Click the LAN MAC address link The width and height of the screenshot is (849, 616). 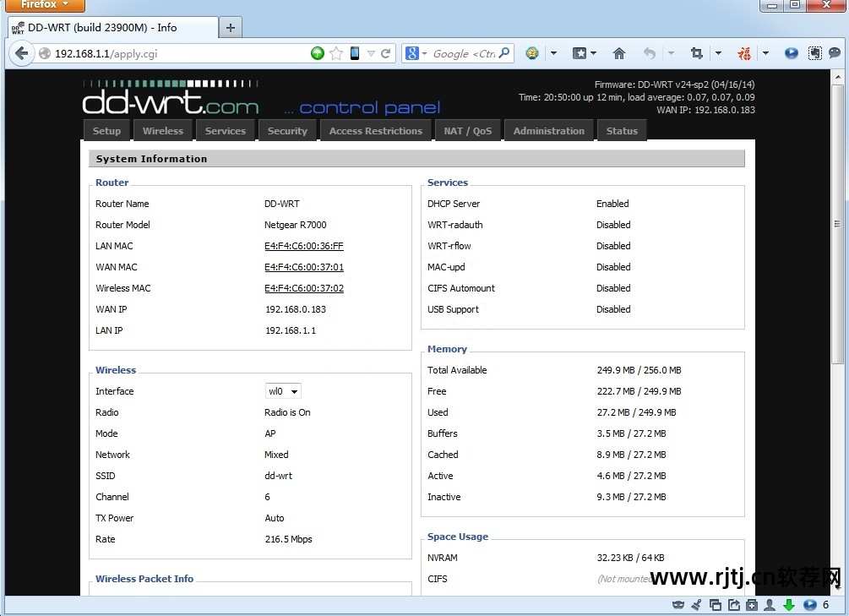click(x=304, y=246)
